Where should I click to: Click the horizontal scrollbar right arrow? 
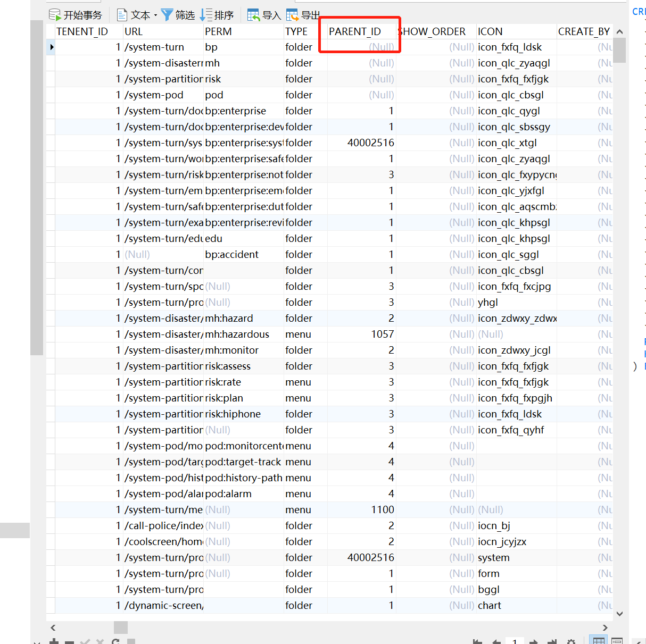pos(605,628)
